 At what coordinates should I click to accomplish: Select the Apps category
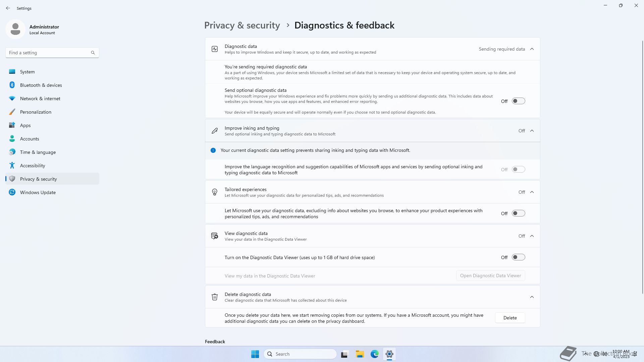[52, 125]
